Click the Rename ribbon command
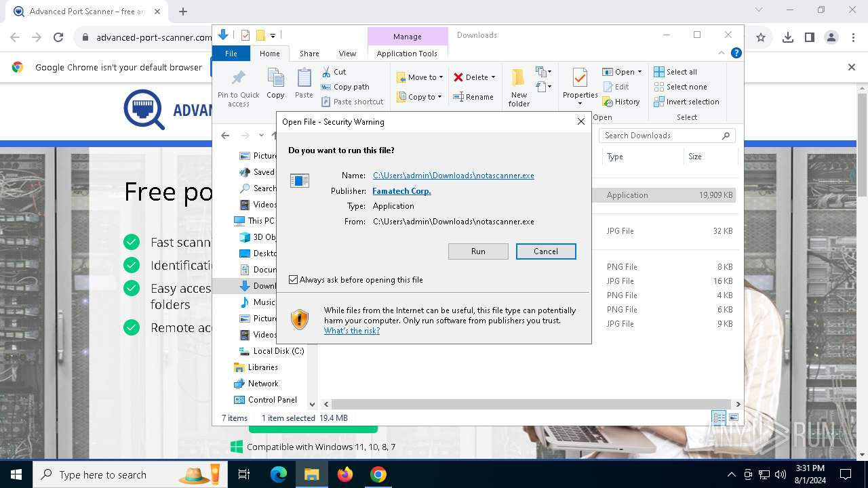The height and width of the screenshot is (488, 868). tap(474, 97)
